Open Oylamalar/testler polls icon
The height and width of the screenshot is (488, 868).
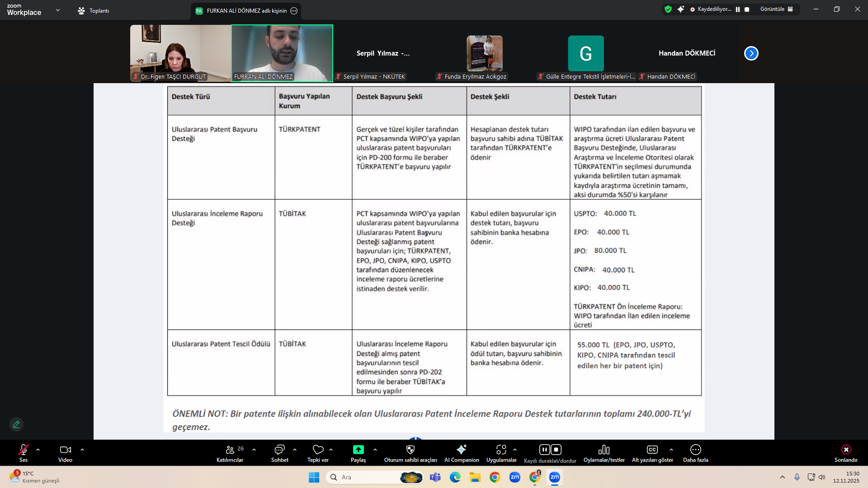[604, 450]
